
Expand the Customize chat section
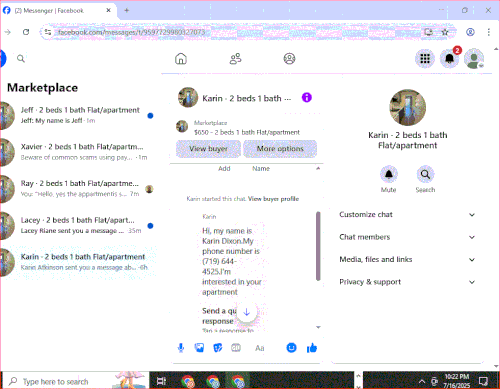click(x=407, y=215)
